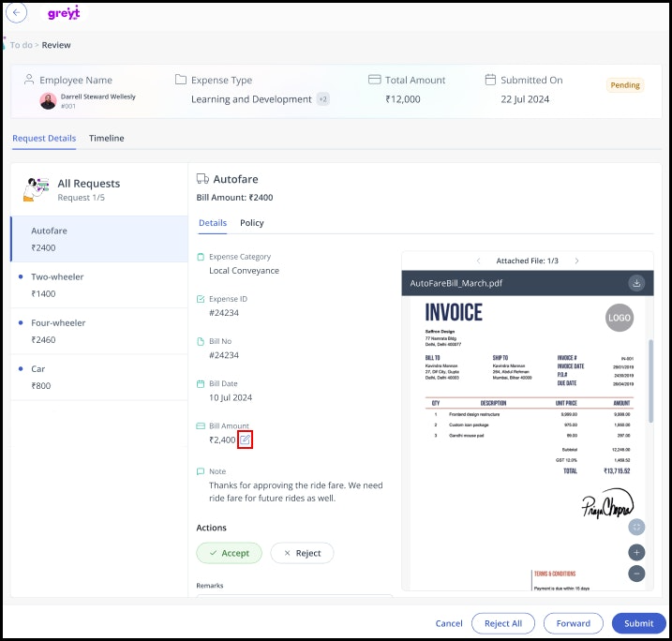Viewport: 672px width, 641px height.
Task: Select the Details tab
Action: (x=213, y=223)
